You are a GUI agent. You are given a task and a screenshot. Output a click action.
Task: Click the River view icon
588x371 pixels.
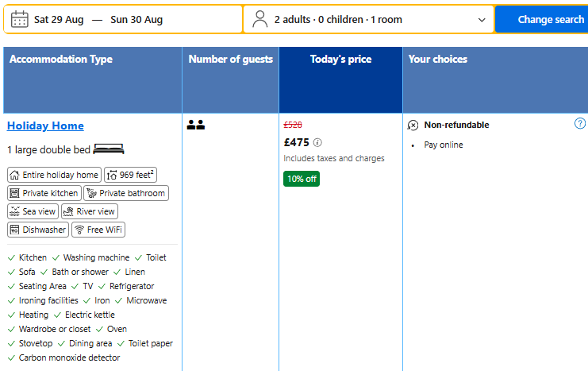point(68,211)
